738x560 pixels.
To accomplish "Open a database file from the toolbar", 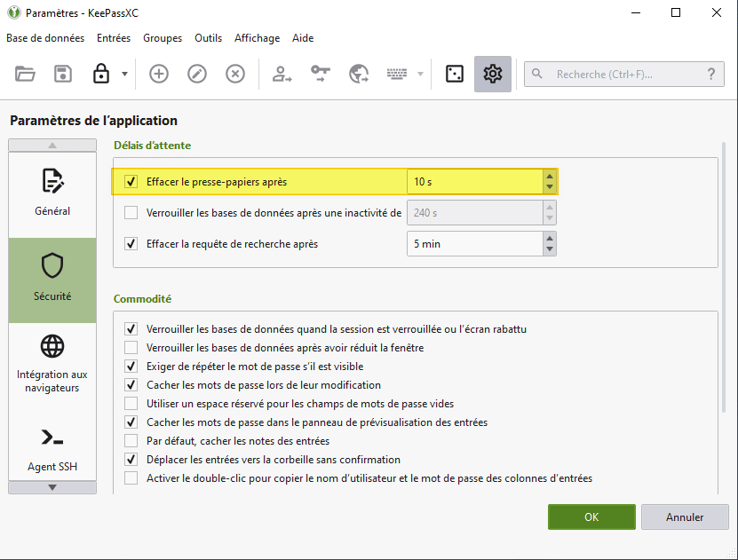I will [25, 74].
